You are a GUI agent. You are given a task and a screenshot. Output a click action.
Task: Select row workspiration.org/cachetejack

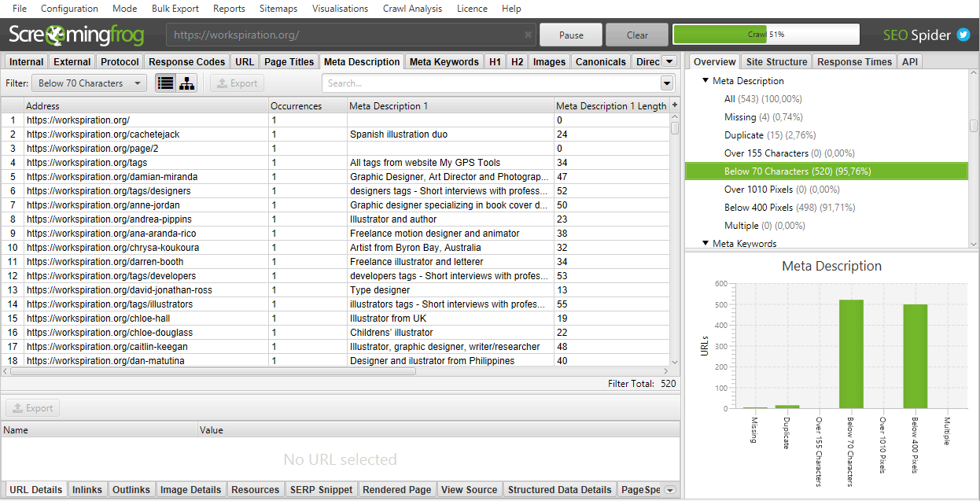(335, 134)
